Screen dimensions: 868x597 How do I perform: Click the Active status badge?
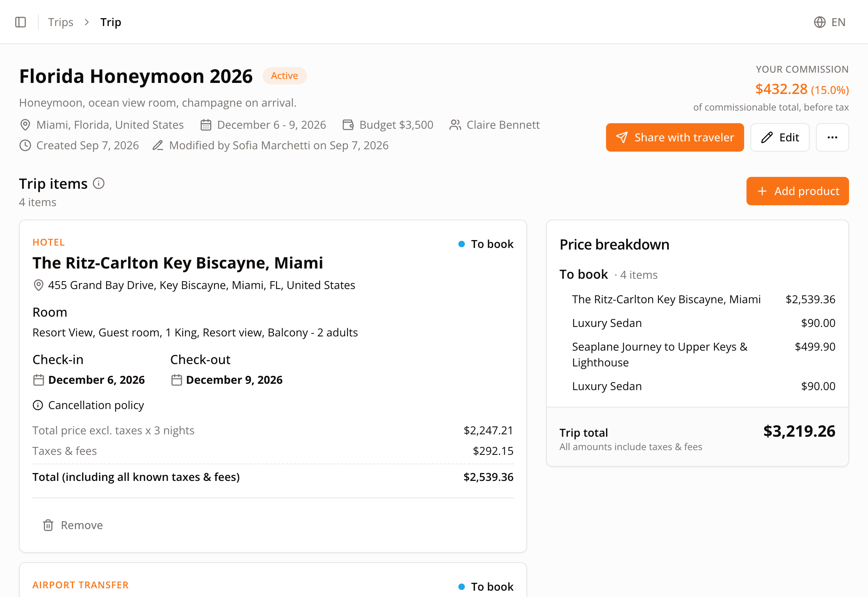pos(284,76)
